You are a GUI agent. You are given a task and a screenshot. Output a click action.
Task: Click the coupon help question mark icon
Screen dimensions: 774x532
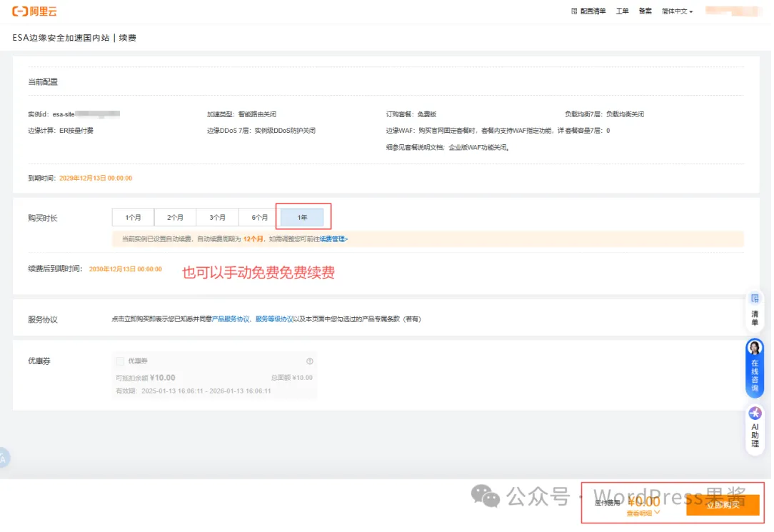(310, 361)
